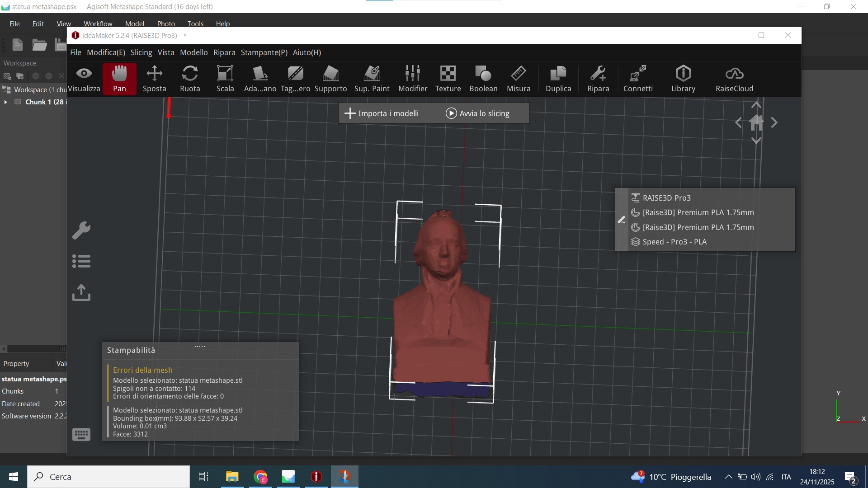Select the Scala scale tool
Image resolution: width=868 pixels, height=488 pixels.
pos(225,79)
